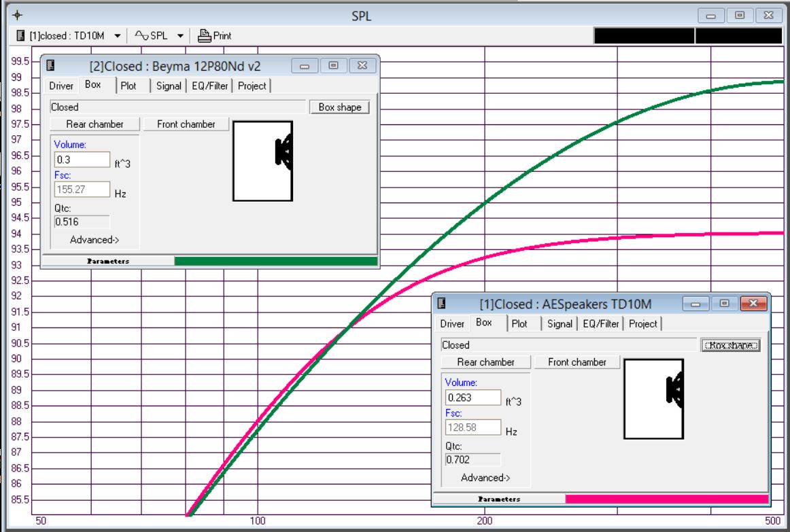This screenshot has width=790, height=532.
Task: Click the blue Volume label in the AESpeakers TD10M window
Action: click(461, 383)
